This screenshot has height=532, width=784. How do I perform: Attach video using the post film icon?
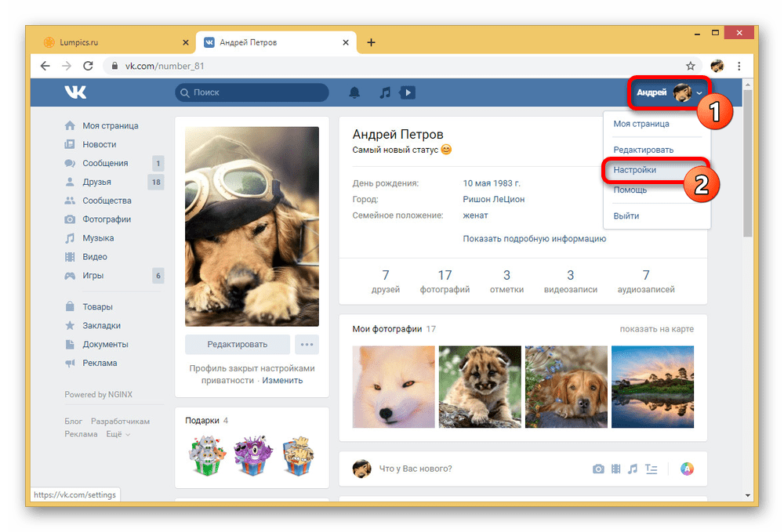(616, 469)
